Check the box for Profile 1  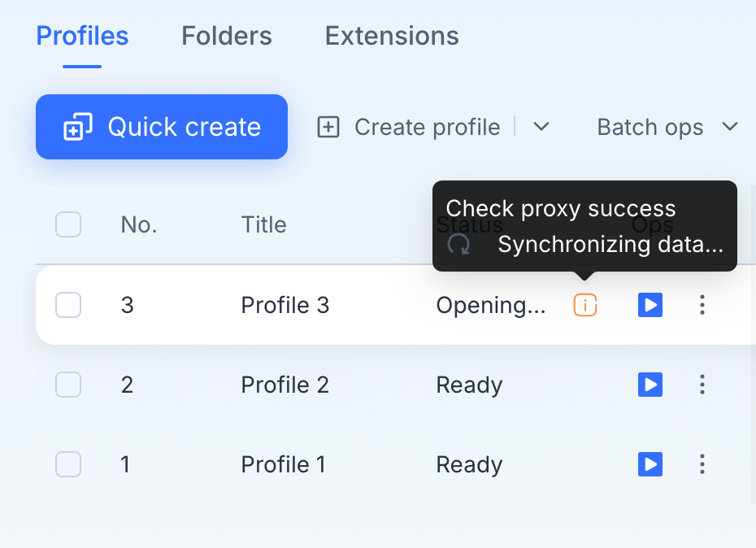click(x=68, y=464)
